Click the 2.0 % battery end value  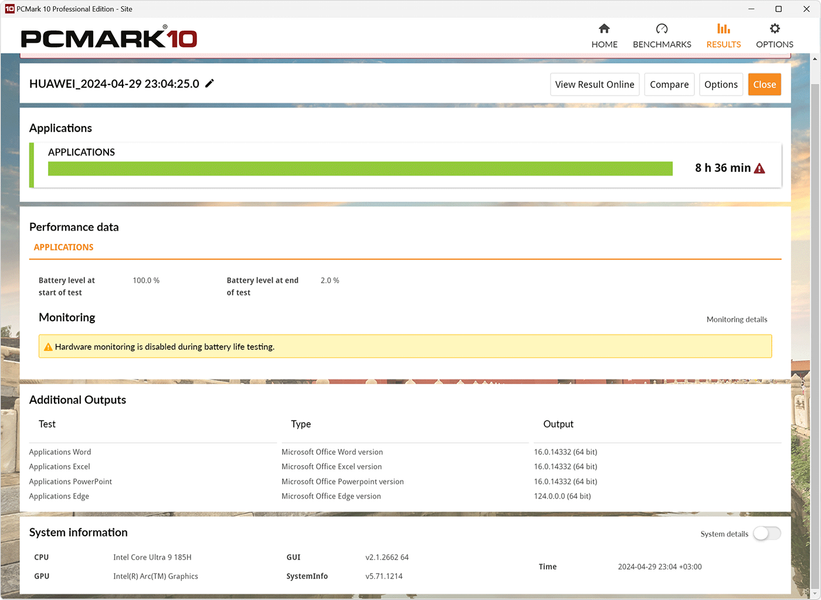click(x=330, y=281)
